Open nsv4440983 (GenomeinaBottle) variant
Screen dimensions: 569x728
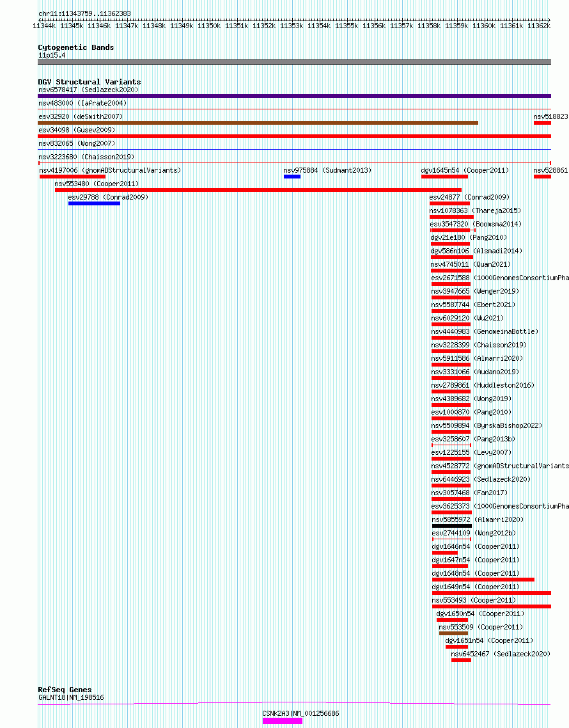click(485, 332)
